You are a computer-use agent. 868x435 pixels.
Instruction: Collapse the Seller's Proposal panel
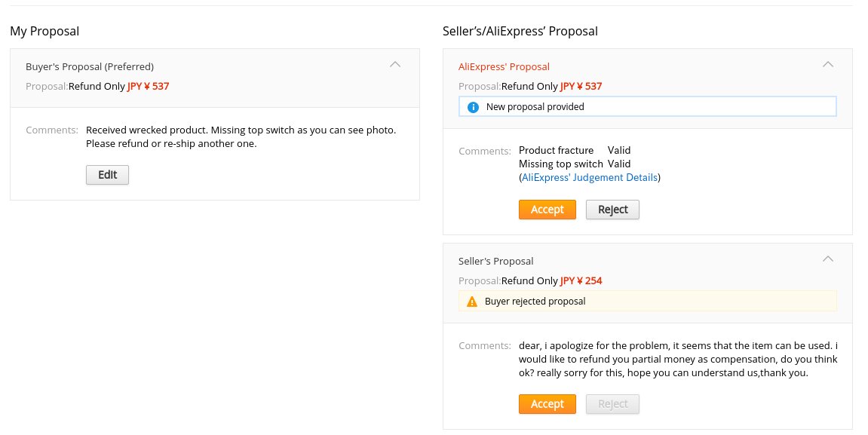tap(827, 259)
